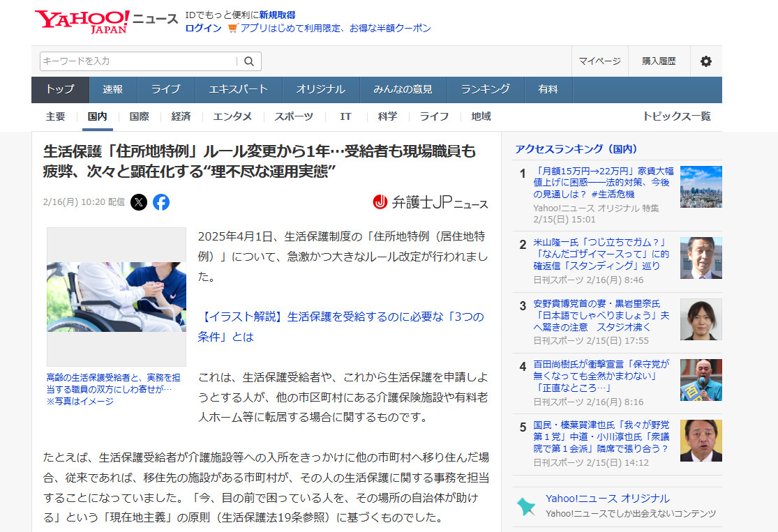
Task: Open the イラスト解説 related article link
Action: coord(341,326)
